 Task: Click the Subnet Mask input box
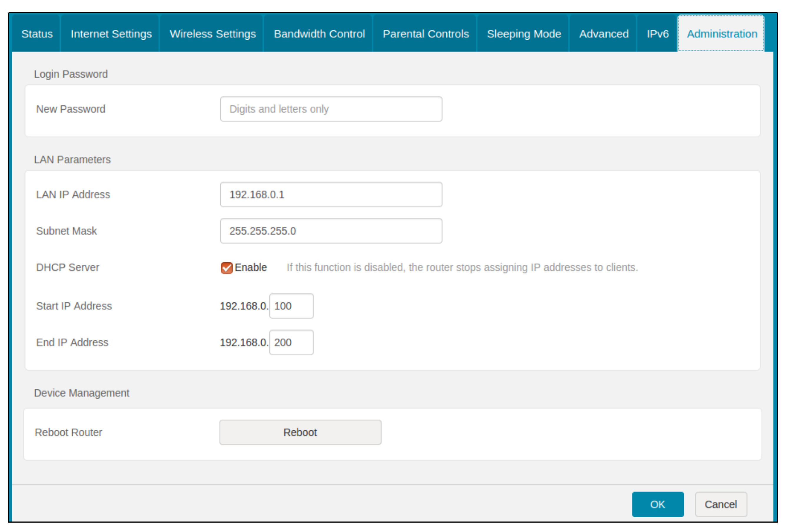point(331,231)
